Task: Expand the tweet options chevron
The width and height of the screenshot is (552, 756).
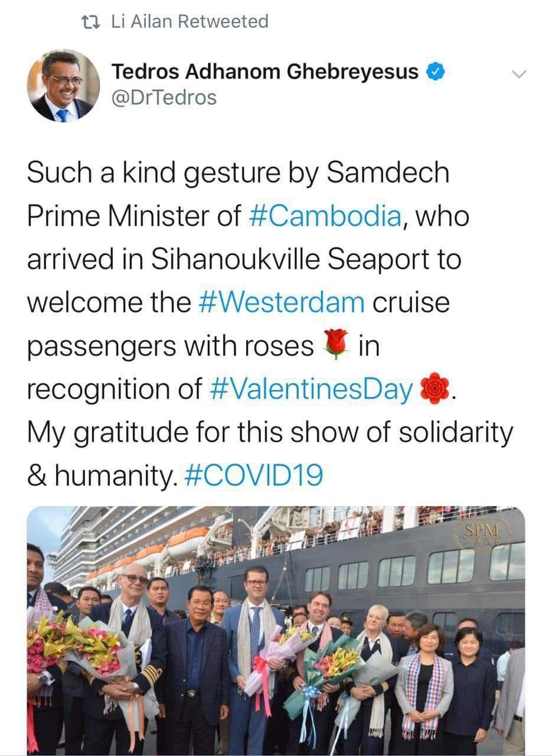Action: (x=518, y=74)
